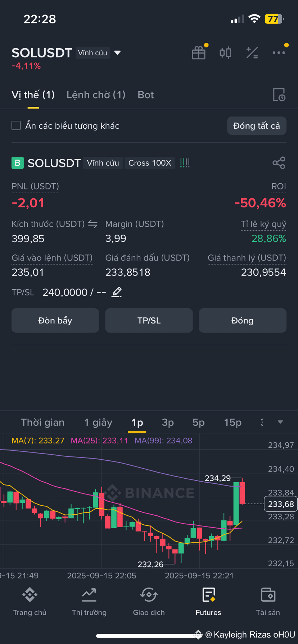This screenshot has height=644, width=298.
Task: Open the gift box rewards icon
Action: 199,53
